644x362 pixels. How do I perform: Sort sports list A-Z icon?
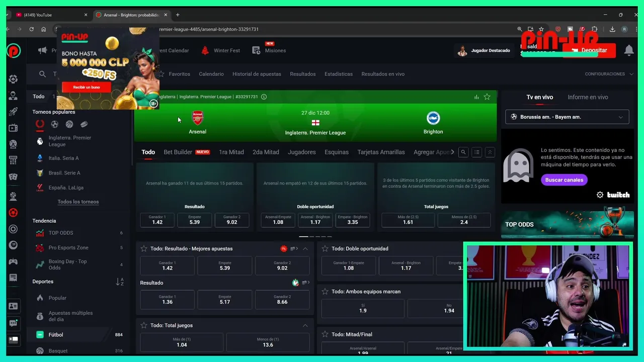(x=120, y=282)
